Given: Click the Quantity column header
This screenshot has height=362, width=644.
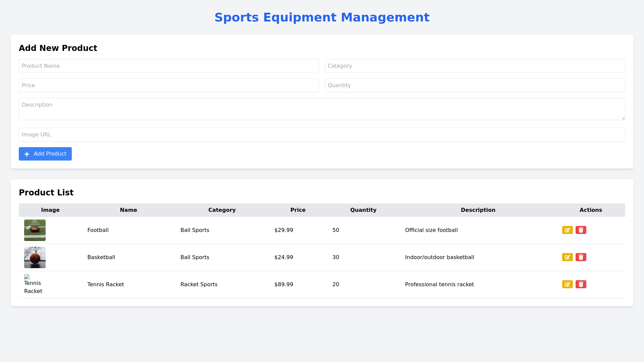Looking at the screenshot, I should click(x=363, y=210).
